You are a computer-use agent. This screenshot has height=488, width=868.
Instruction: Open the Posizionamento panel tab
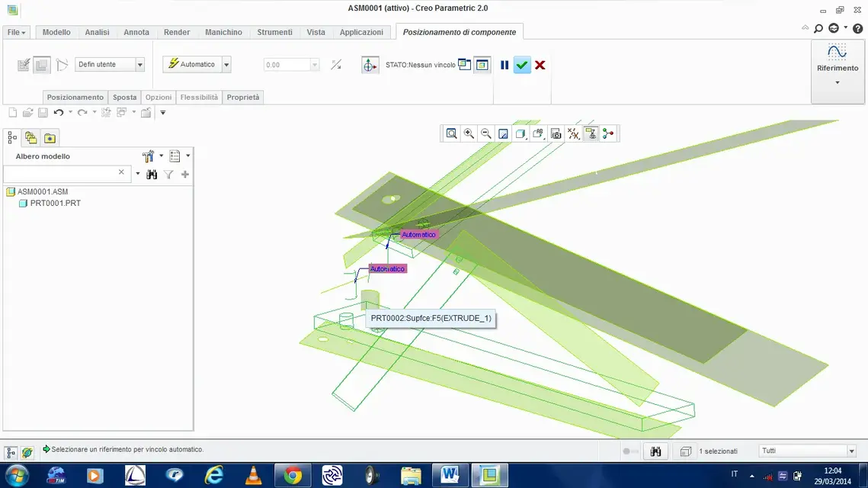(75, 98)
